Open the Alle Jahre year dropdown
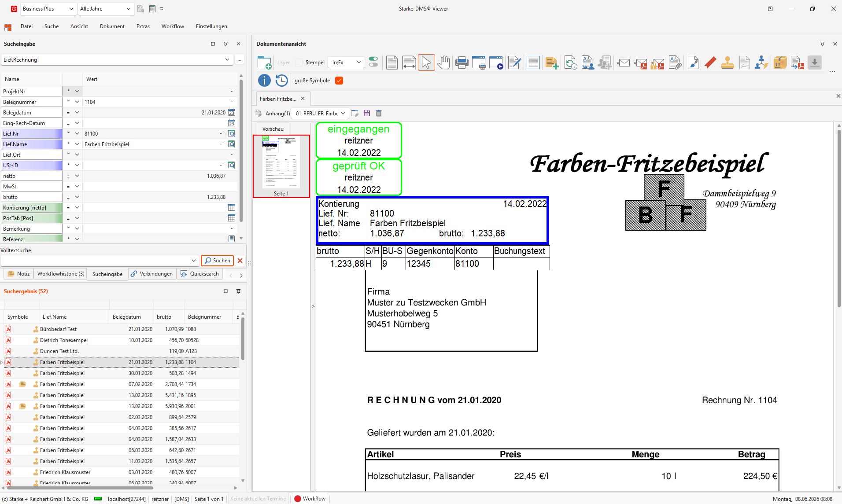The image size is (842, 504). (106, 9)
